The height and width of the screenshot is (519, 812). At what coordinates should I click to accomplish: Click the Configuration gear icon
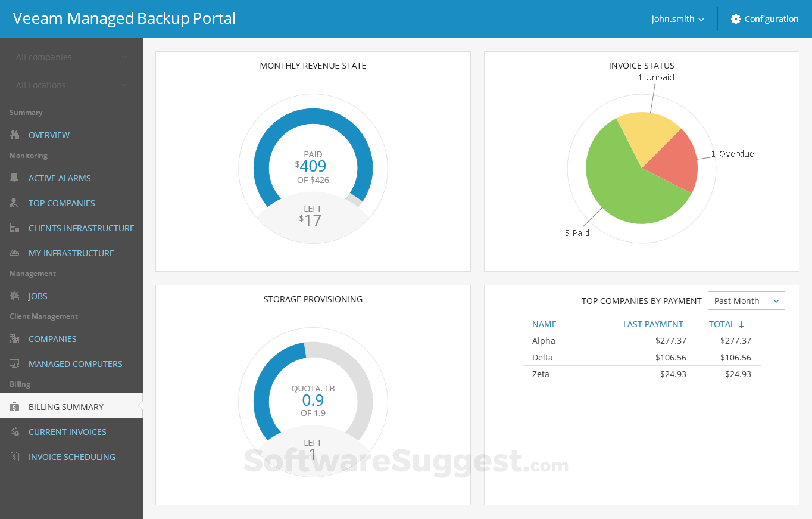point(735,19)
